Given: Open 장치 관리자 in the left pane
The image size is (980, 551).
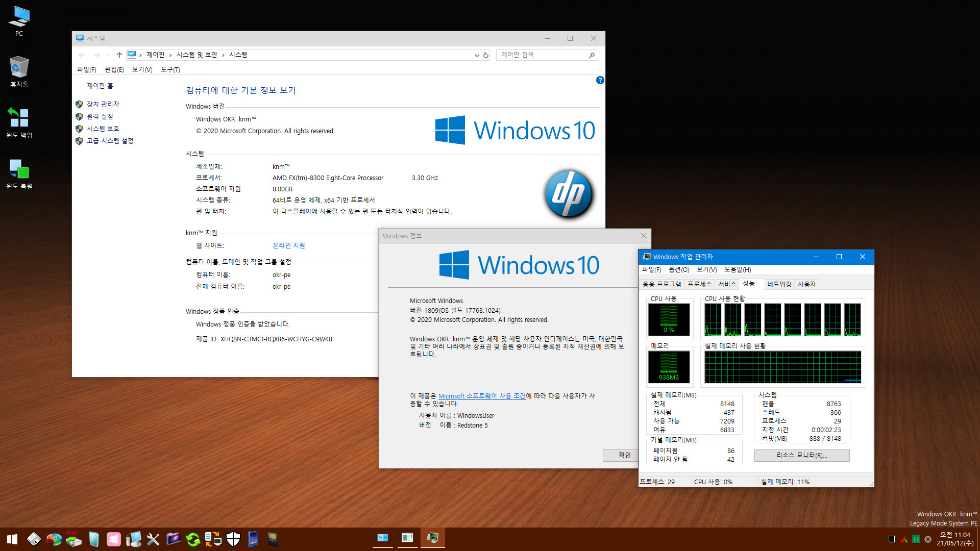Looking at the screenshot, I should click(103, 104).
